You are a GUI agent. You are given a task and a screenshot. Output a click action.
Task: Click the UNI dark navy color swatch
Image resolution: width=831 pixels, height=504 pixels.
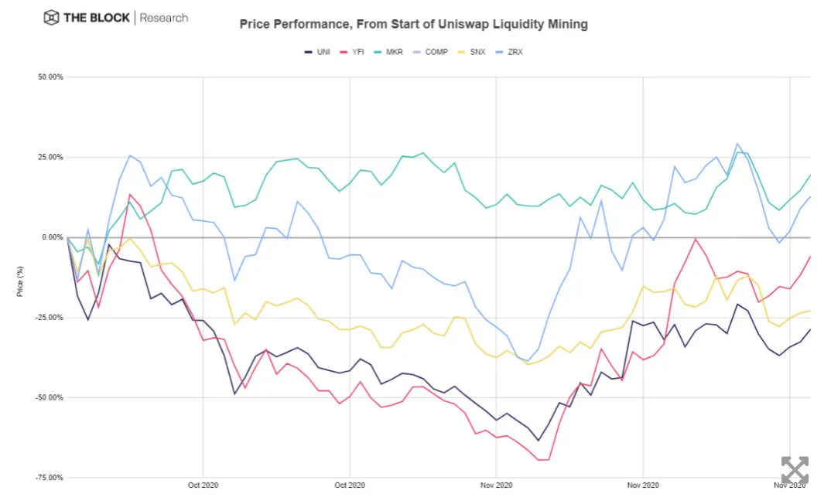[308, 52]
